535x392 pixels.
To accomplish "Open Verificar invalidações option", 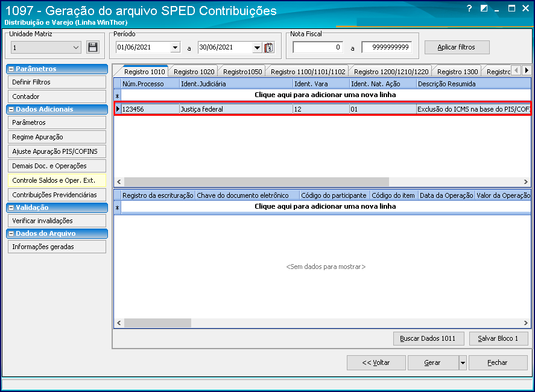I will click(x=57, y=221).
